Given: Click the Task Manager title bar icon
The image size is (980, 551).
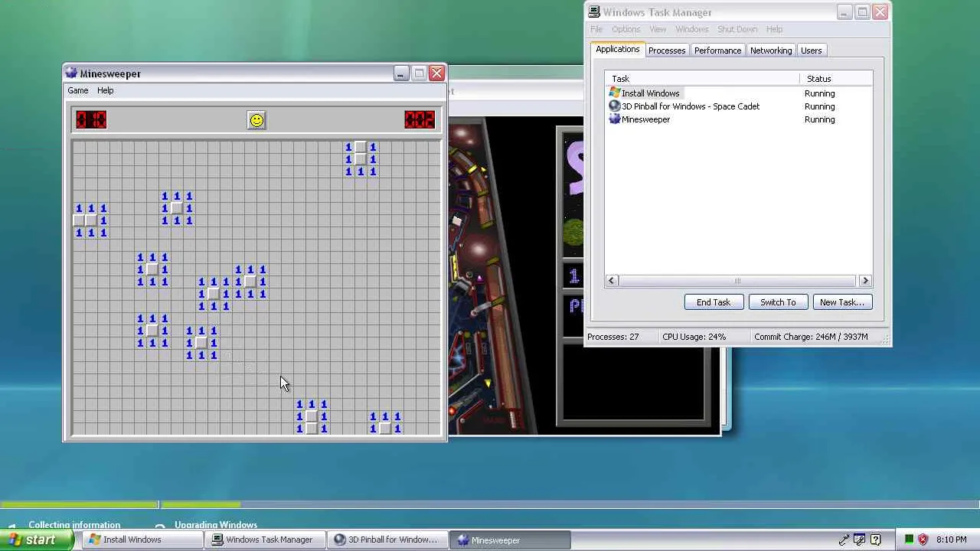Looking at the screenshot, I should click(593, 12).
